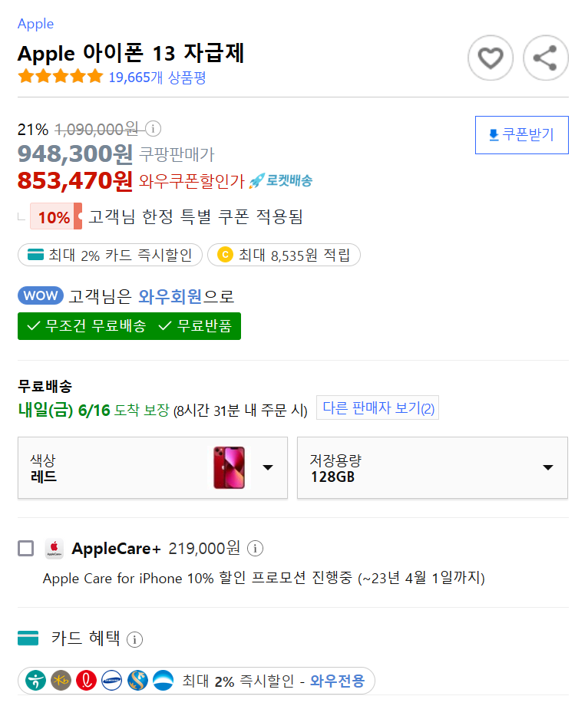Click the red Lotte card logo
This screenshot has height=706, width=588.
(87, 681)
